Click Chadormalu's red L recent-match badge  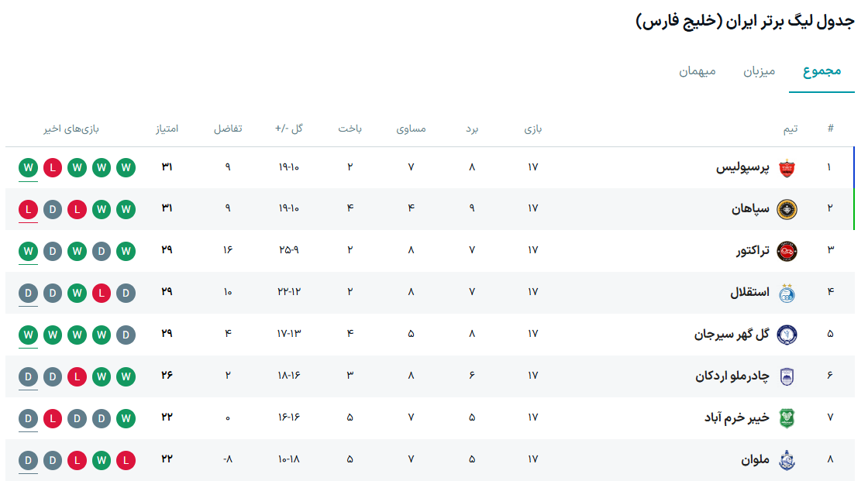[x=77, y=376]
